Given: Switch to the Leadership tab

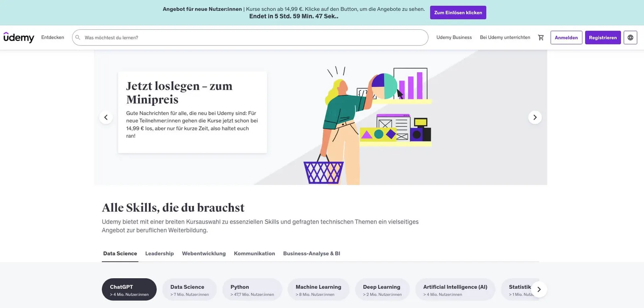Looking at the screenshot, I should tap(159, 254).
